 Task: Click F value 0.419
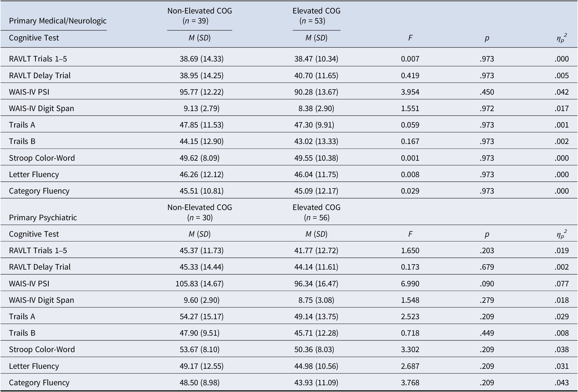click(x=410, y=75)
